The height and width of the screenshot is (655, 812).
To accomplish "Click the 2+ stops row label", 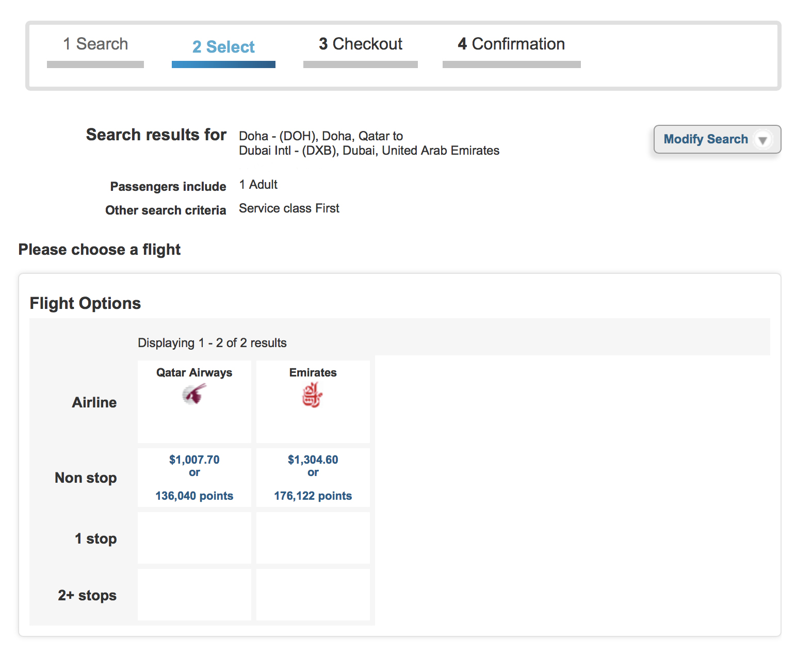I will [x=87, y=596].
